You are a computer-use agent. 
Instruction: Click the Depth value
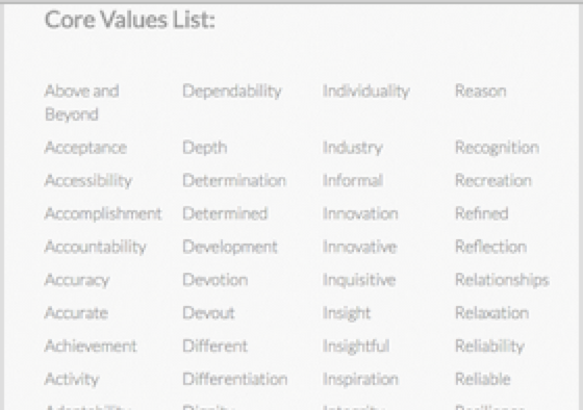(x=205, y=148)
